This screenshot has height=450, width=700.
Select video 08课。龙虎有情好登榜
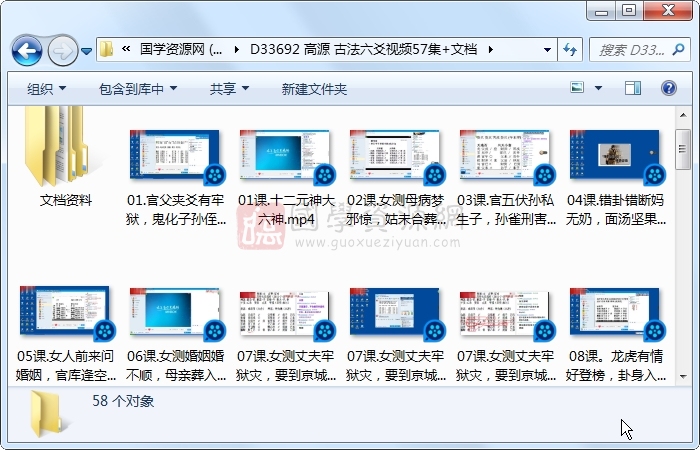click(x=616, y=334)
